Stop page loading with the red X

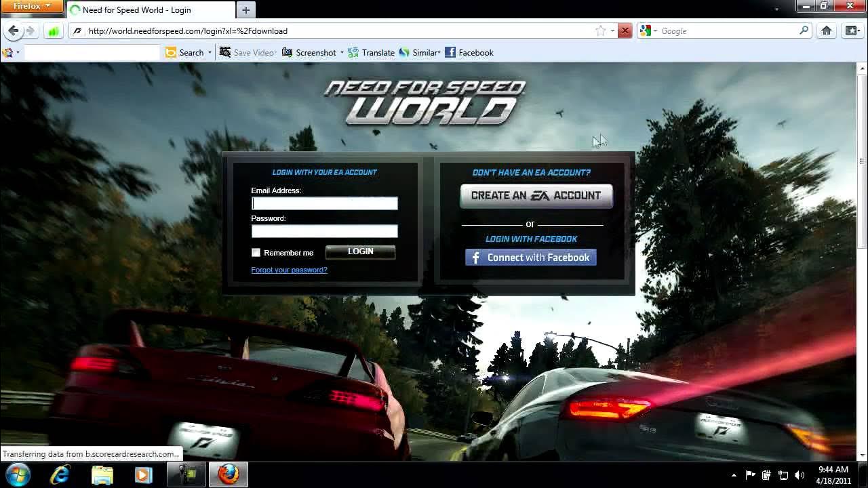click(625, 30)
